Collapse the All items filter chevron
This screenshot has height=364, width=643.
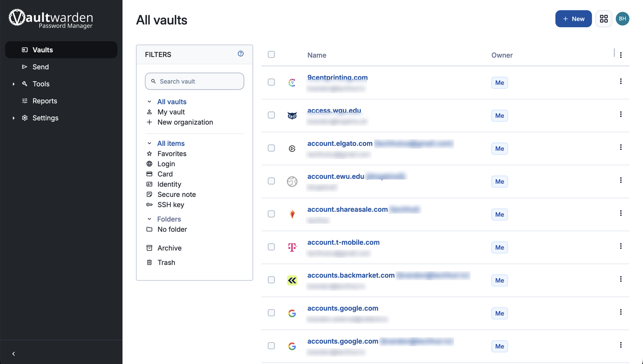point(149,143)
